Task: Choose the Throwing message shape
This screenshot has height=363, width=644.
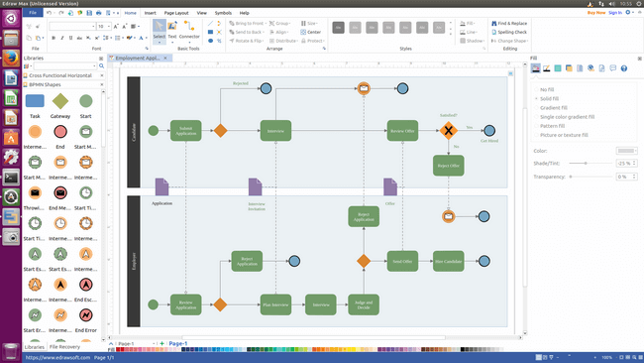Action: click(x=35, y=192)
